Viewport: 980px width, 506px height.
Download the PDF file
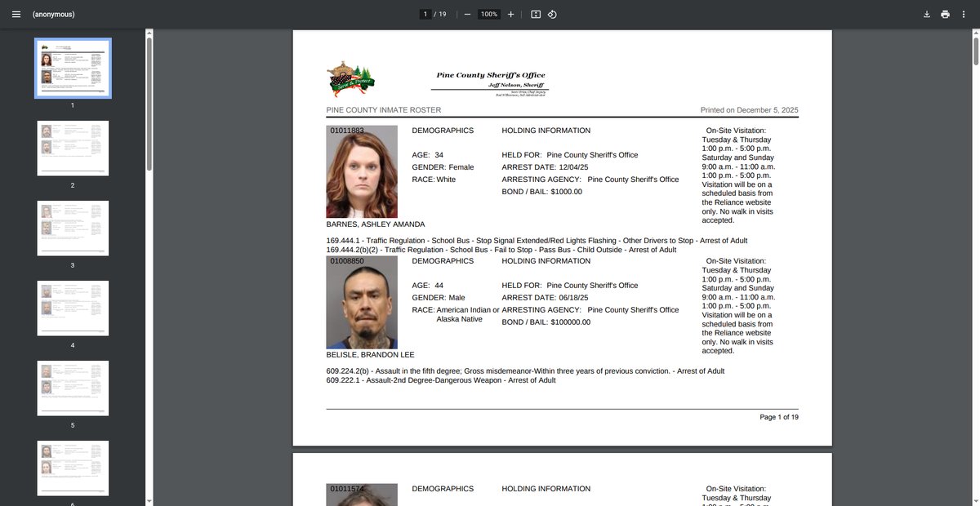[927, 14]
